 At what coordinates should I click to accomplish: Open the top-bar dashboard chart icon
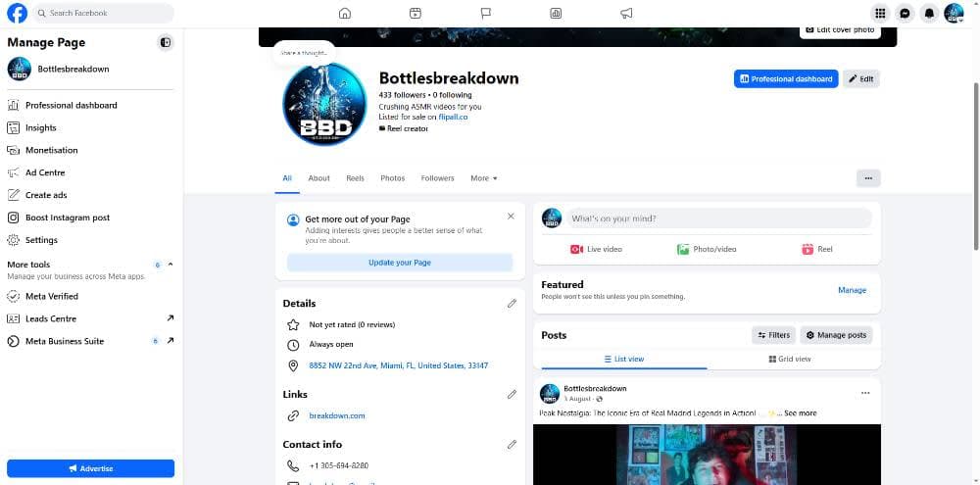click(x=556, y=13)
